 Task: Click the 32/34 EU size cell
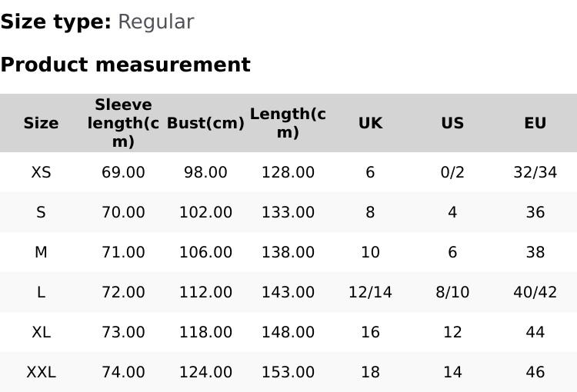535,172
